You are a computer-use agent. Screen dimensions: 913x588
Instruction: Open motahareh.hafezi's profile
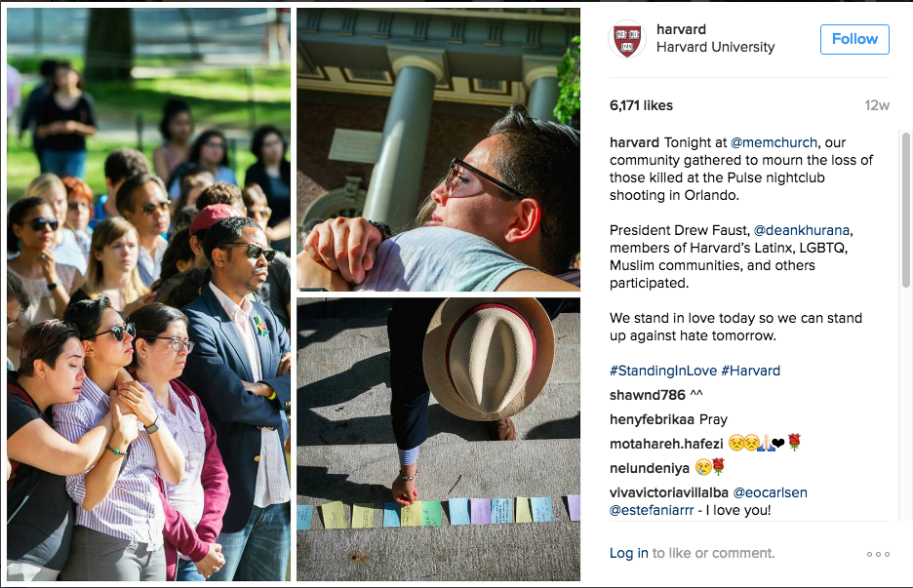pos(666,445)
